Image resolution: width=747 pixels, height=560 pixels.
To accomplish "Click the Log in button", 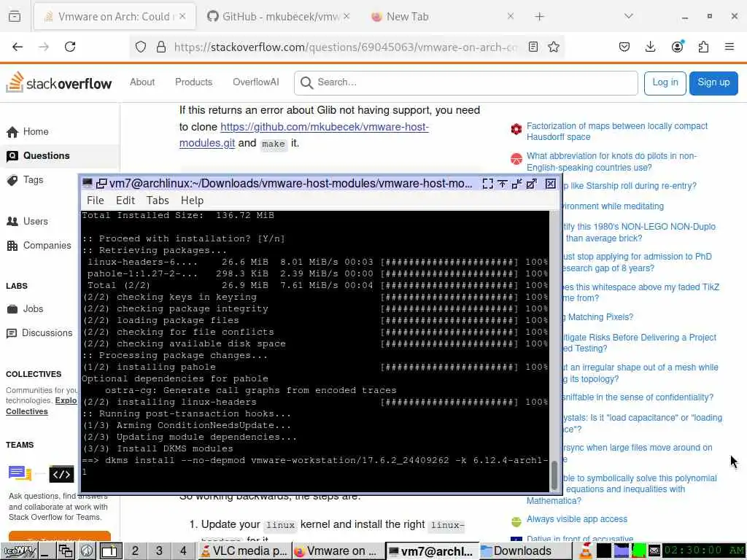I will [665, 83].
